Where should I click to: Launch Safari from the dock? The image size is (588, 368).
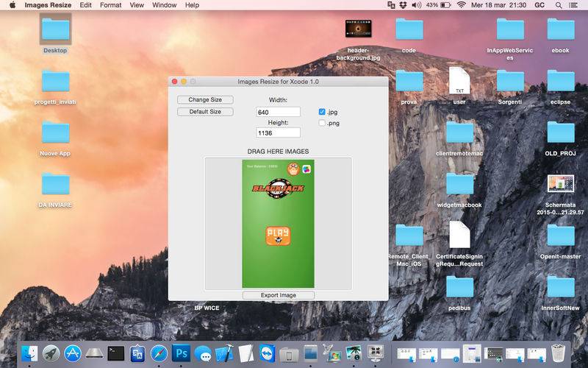tap(159, 354)
